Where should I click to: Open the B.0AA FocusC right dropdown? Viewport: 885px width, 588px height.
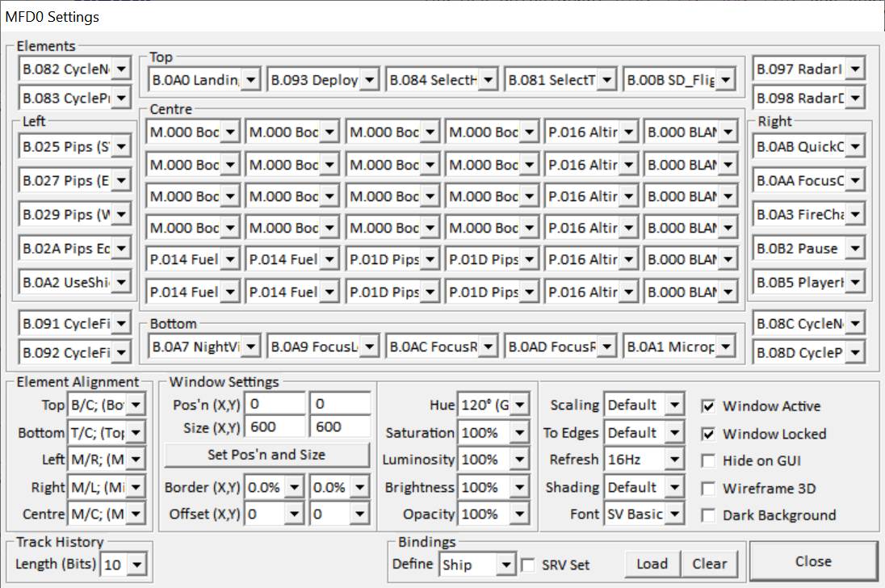click(809, 181)
